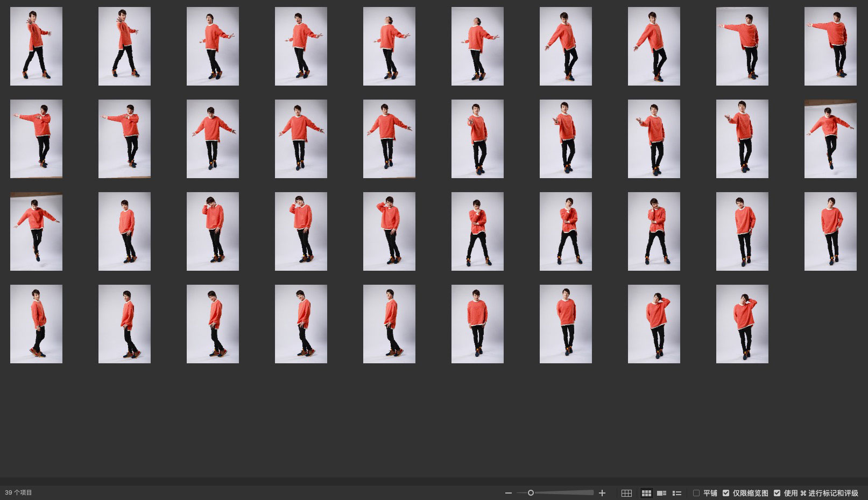Screen dimensions: 868x500
Task: Select the sixth thumbnail in the third row
Action: click(477, 231)
